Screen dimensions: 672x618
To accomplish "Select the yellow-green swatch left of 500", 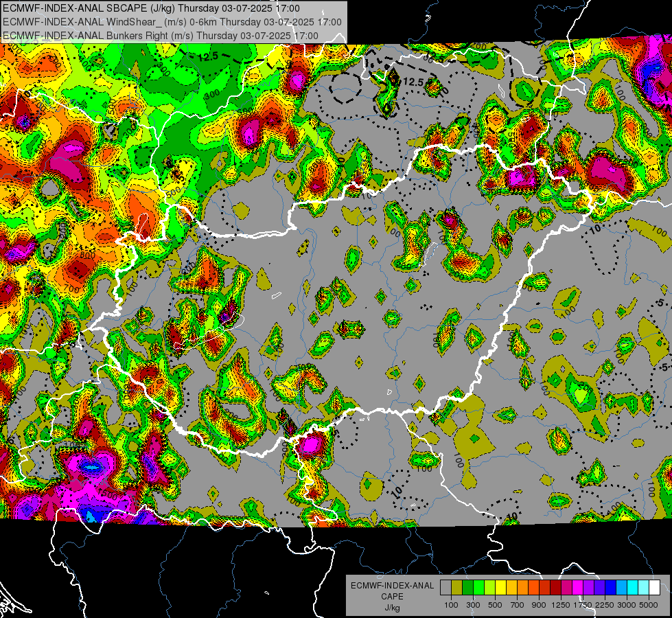I will (490, 587).
